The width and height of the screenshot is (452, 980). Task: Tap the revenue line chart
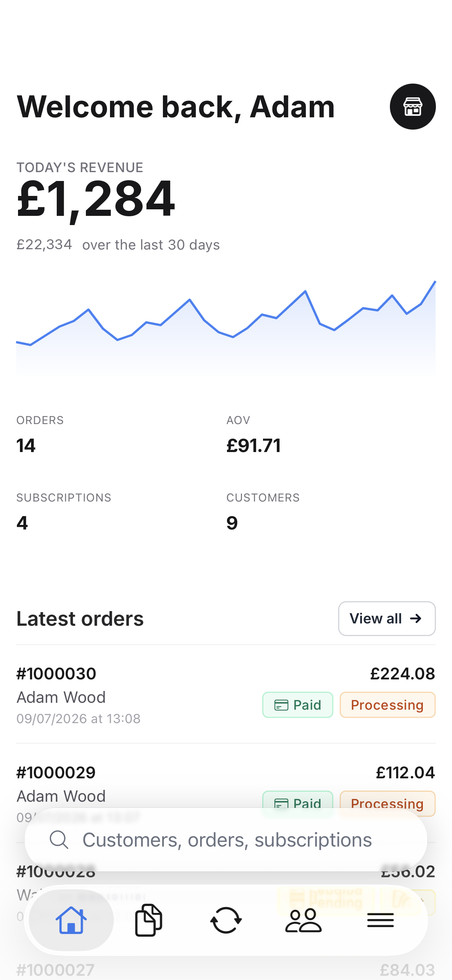[226, 327]
